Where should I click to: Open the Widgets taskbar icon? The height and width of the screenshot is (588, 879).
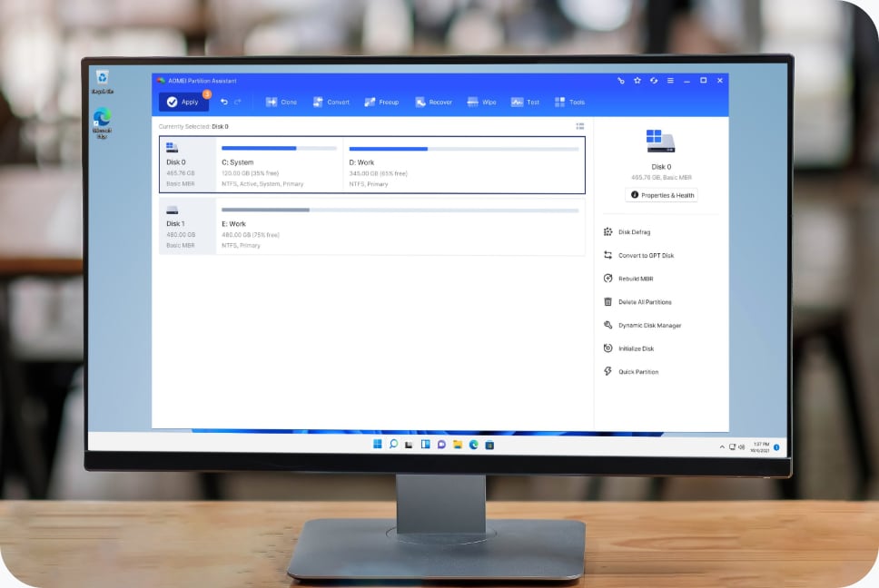point(426,445)
